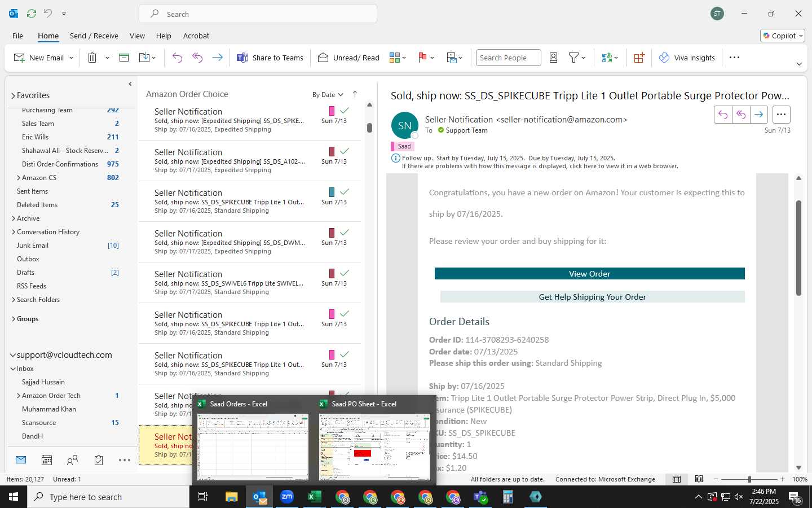Click the View Order button in email
812x508 pixels.
[x=589, y=274]
